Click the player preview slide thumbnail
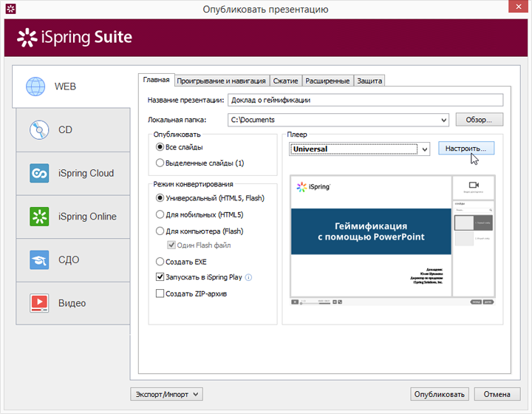The width and height of the screenshot is (532, 414). tap(371, 236)
